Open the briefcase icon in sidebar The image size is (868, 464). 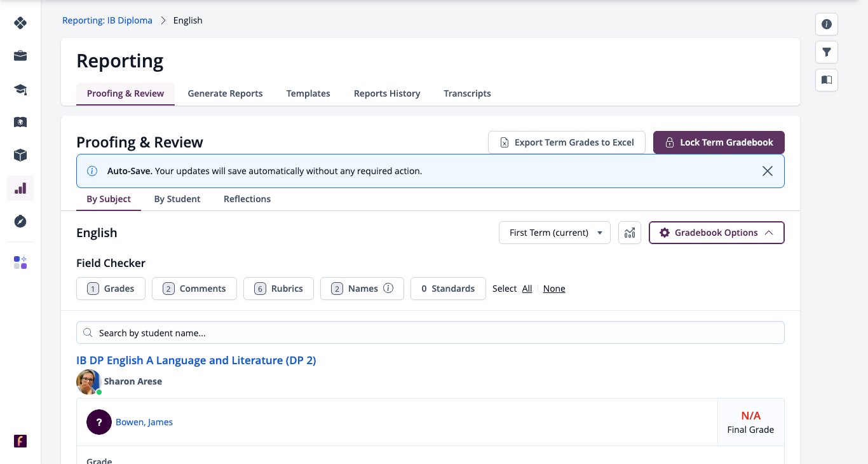pos(20,56)
